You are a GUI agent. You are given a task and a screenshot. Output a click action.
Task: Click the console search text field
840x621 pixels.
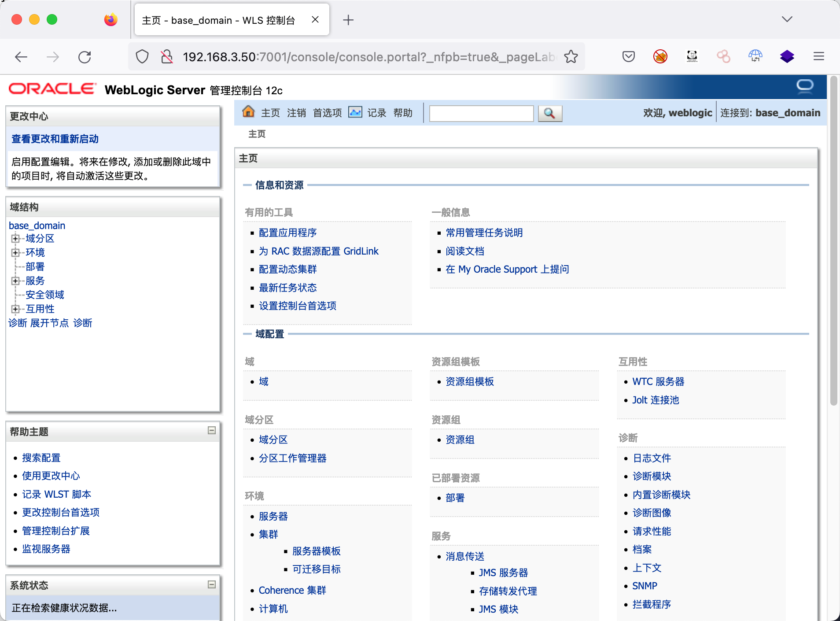pos(481,114)
